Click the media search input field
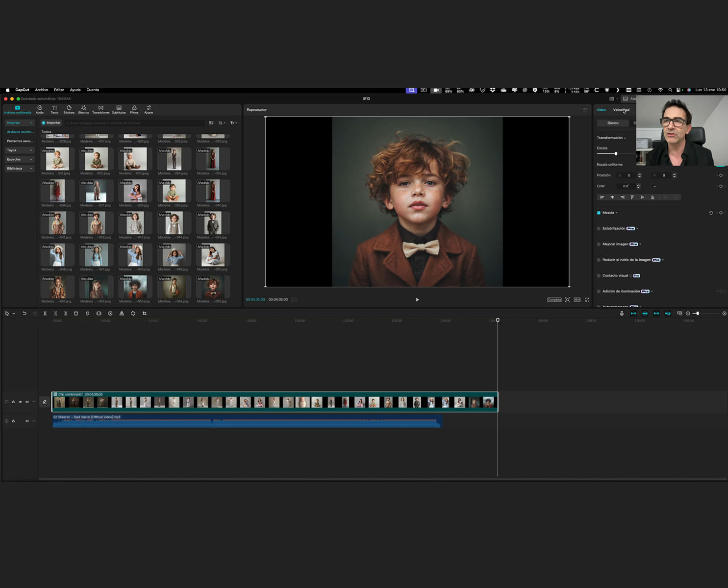 [x=135, y=123]
